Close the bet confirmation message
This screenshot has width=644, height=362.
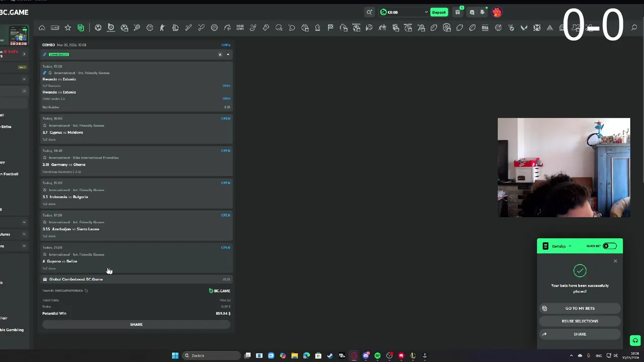(x=615, y=261)
